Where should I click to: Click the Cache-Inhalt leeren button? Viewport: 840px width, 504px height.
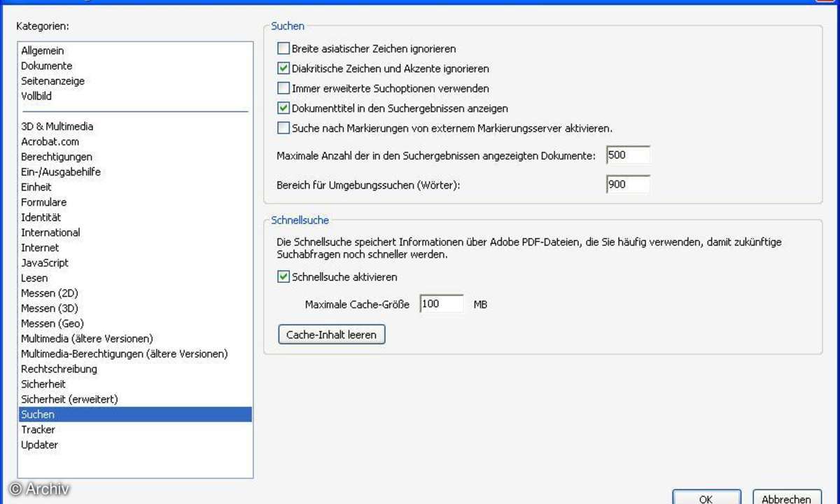coord(332,335)
